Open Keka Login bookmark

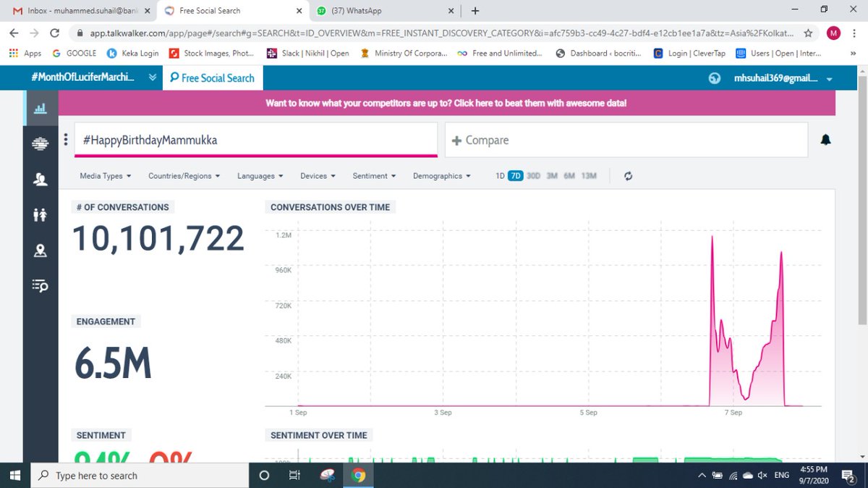coord(133,53)
